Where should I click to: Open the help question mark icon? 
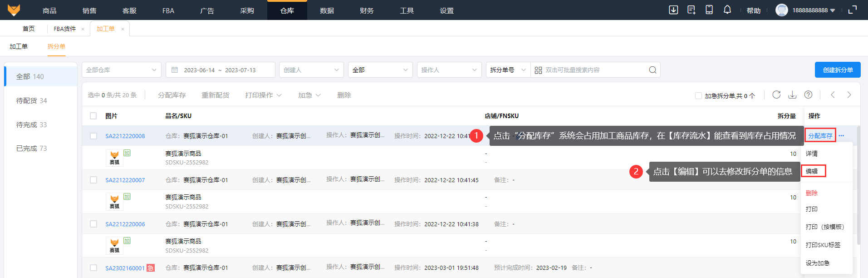point(808,94)
